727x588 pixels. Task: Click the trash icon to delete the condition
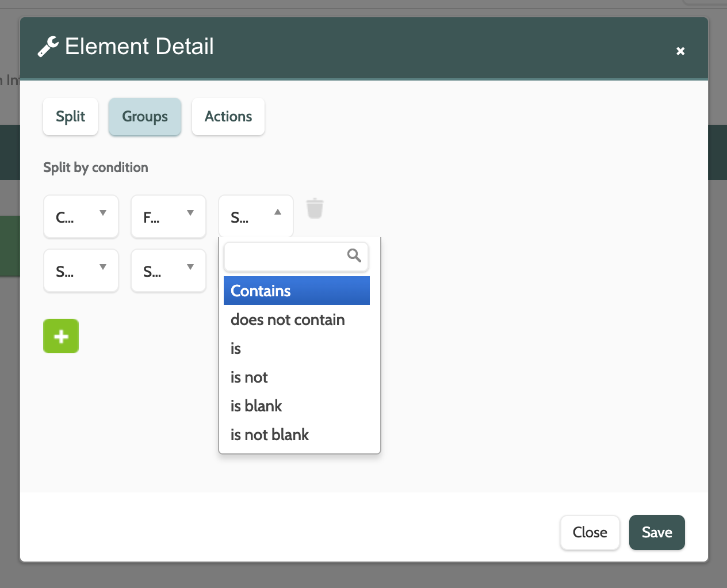tap(315, 208)
